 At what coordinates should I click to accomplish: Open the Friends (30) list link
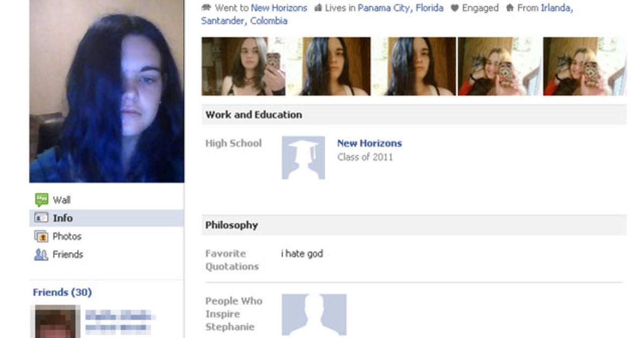pyautogui.click(x=62, y=292)
